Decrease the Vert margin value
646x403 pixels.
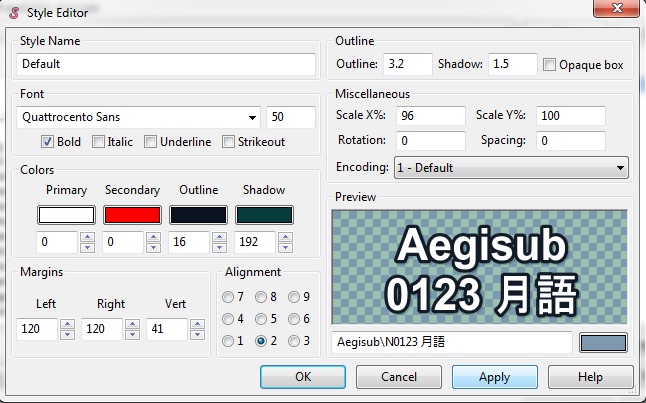(197, 334)
